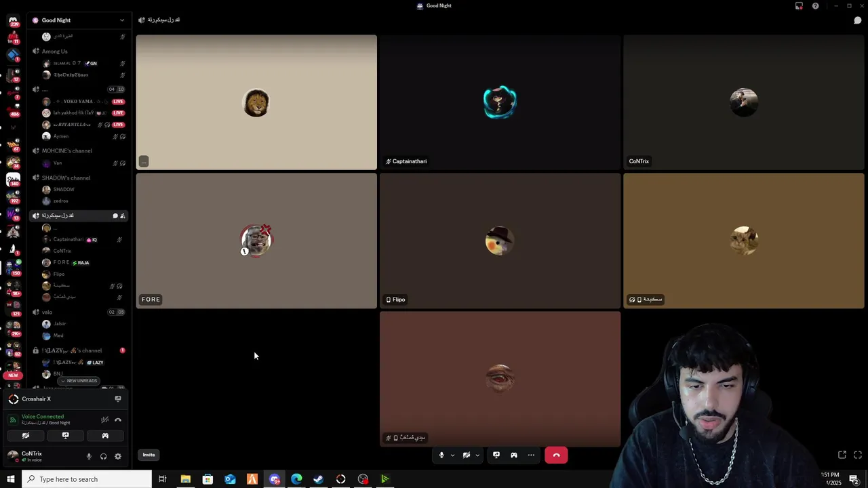The width and height of the screenshot is (868, 488).
Task: Click the lion avatar tile
Action: tap(256, 102)
